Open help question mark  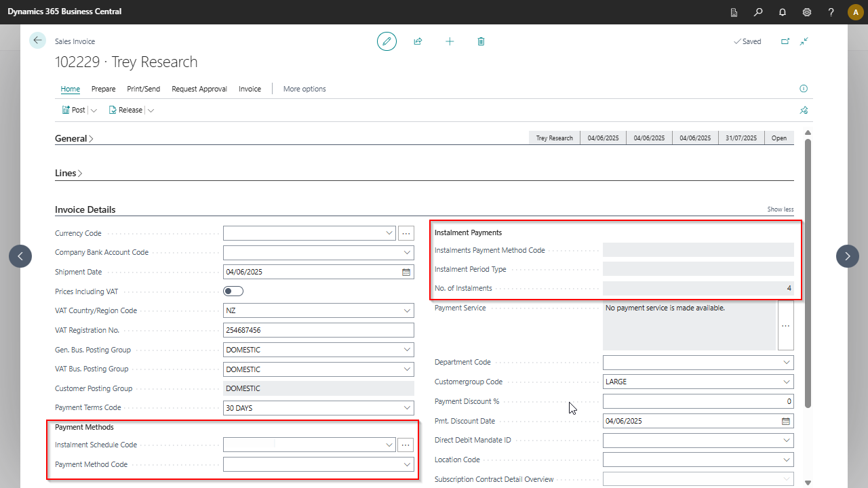(x=831, y=12)
